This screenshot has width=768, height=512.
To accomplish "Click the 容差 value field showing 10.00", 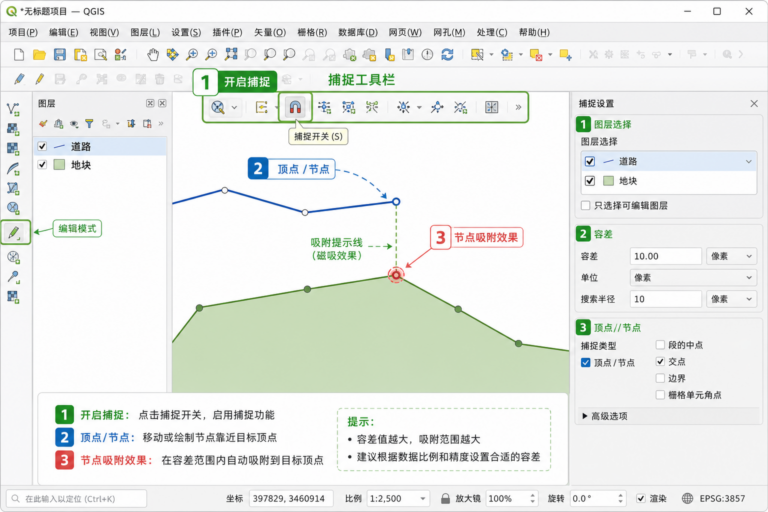I will pos(666,256).
